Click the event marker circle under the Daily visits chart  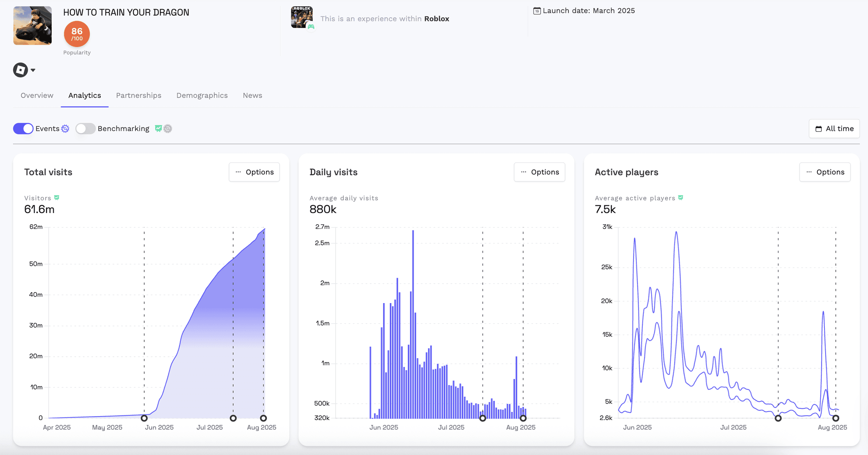pyautogui.click(x=483, y=418)
